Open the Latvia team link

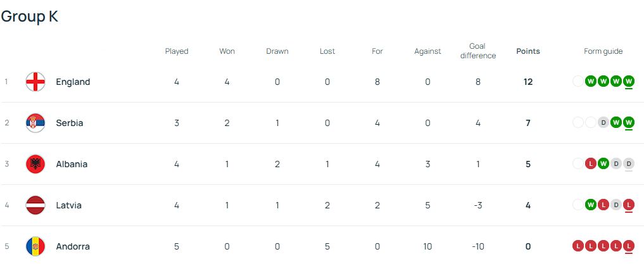coord(68,205)
